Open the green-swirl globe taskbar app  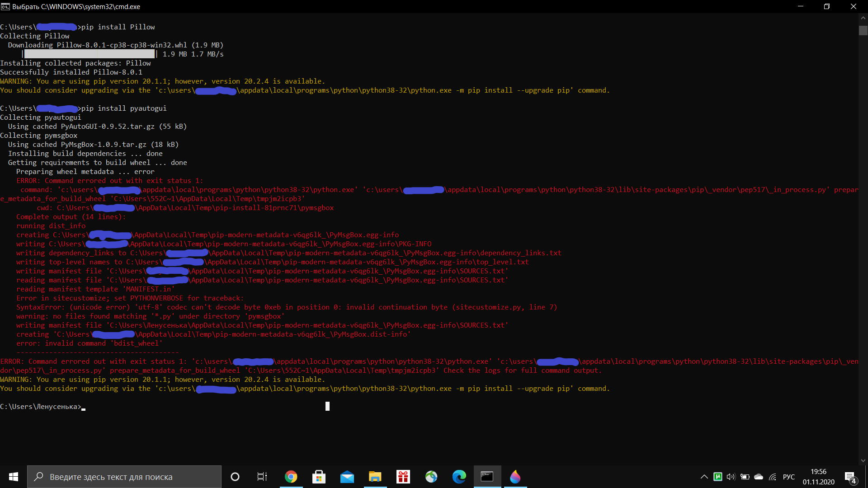coord(431,477)
